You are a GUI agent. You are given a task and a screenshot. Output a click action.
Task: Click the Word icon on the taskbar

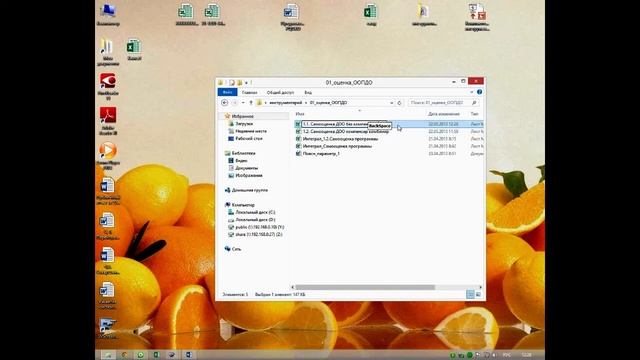pos(189,355)
